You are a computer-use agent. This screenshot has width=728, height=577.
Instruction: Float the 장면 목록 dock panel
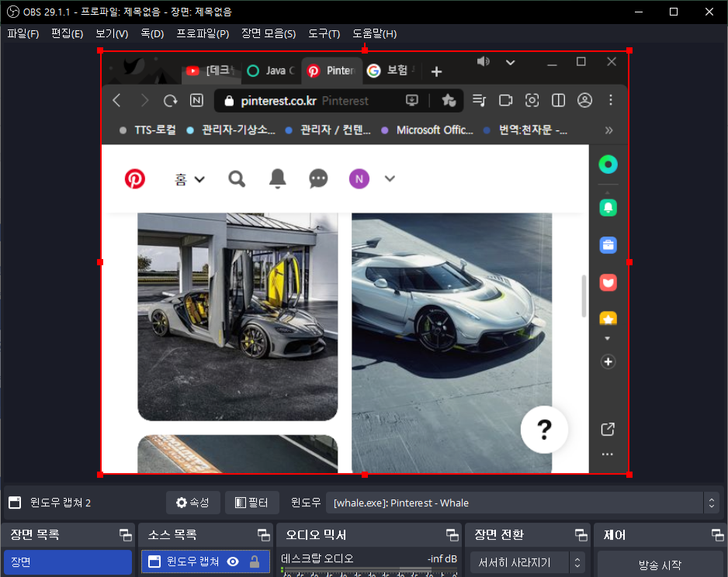[x=124, y=535]
